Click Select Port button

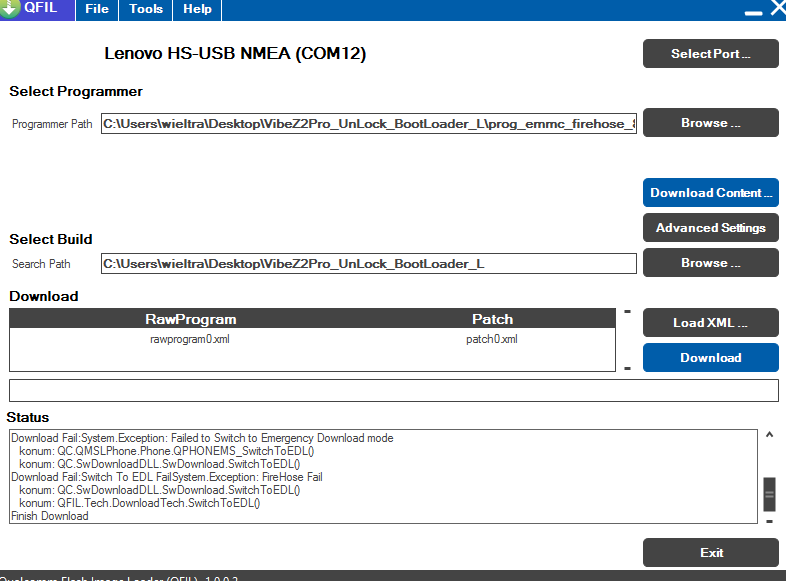coord(710,54)
